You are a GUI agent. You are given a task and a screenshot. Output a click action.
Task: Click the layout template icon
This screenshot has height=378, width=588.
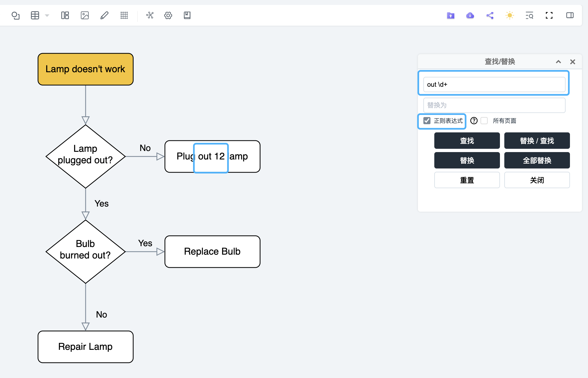[x=65, y=15]
